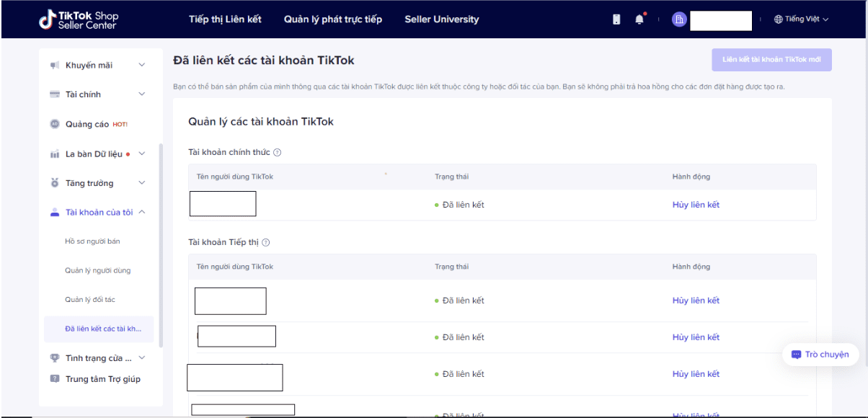Viewport: 868px width, 418px height.
Task: Click the TikTok Shop Seller Center logo
Action: point(79,19)
